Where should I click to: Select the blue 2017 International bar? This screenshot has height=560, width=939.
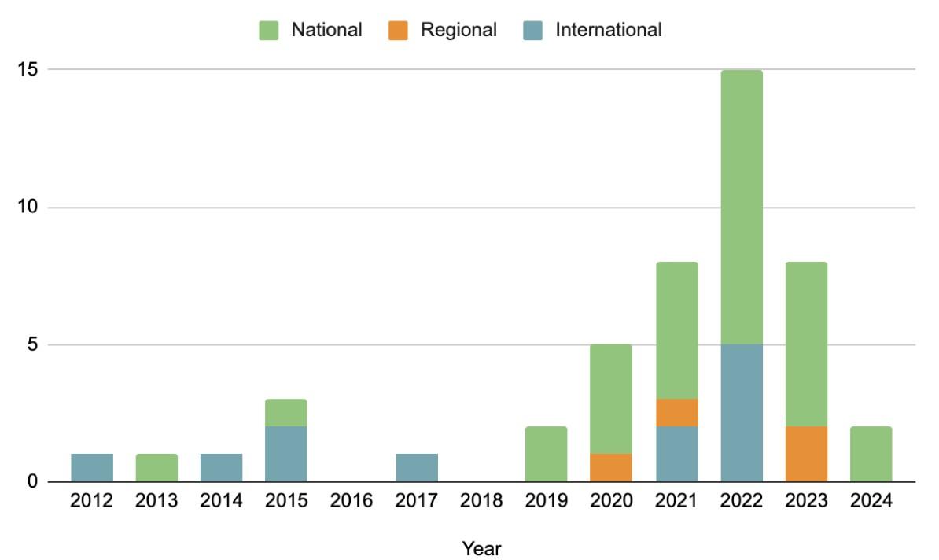point(416,467)
